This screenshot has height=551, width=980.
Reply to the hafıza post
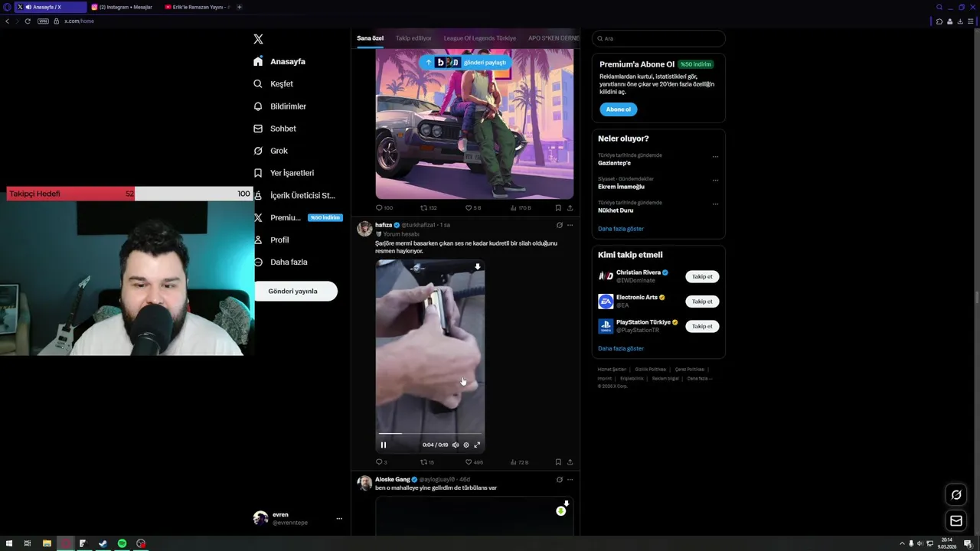click(x=381, y=462)
